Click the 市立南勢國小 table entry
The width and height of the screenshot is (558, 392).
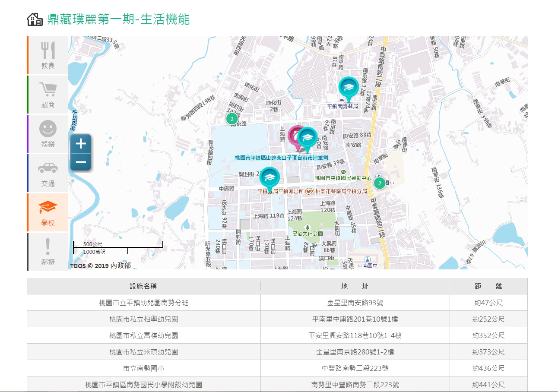pyautogui.click(x=144, y=368)
